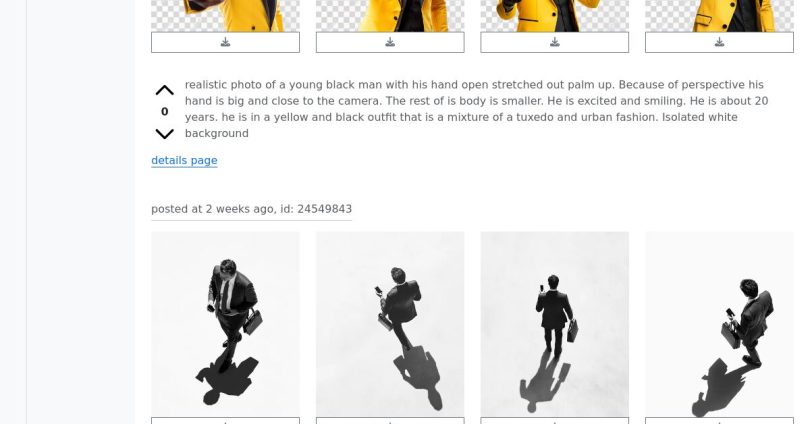
Task: Open fourth businessman thumbnail at right edge
Action: pos(719,324)
